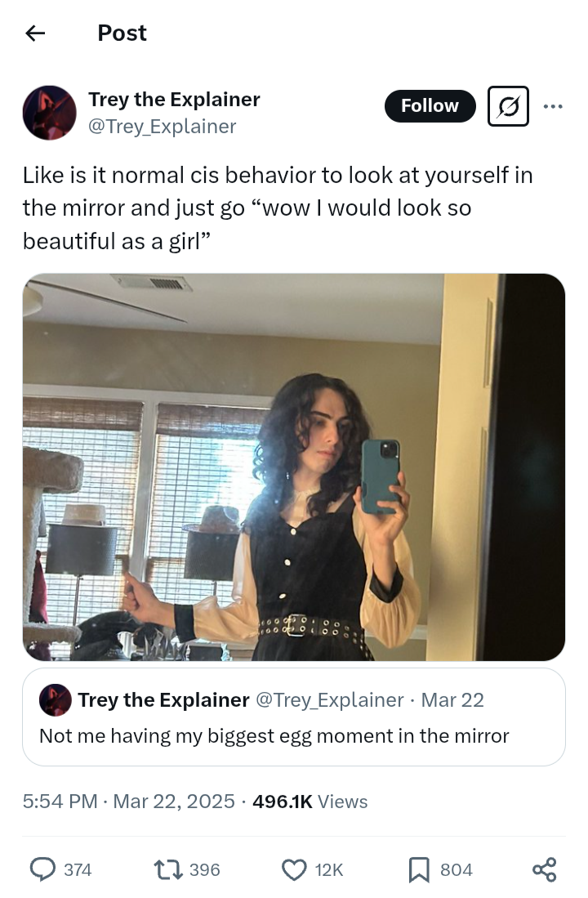Open the Trey the Explainer display name

pos(174,100)
